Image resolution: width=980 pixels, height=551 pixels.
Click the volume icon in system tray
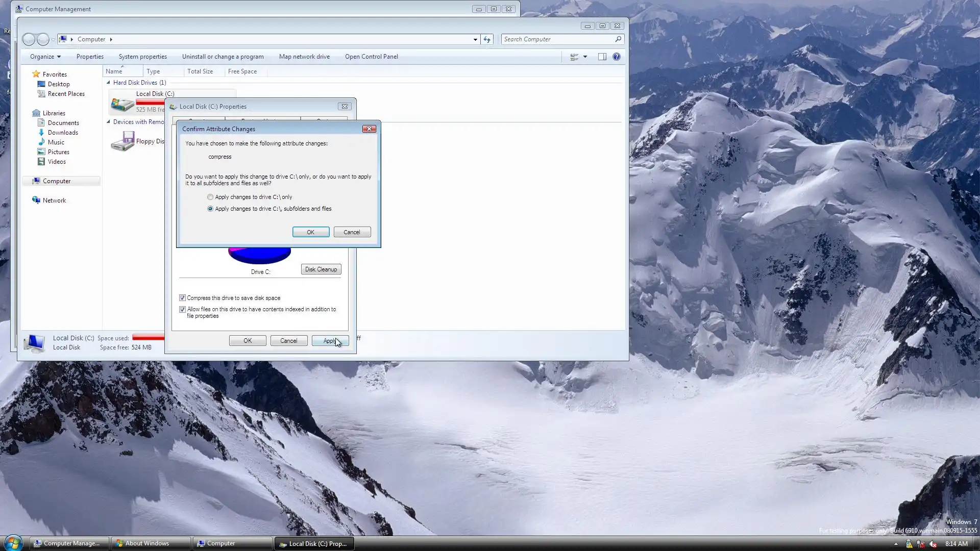click(933, 544)
